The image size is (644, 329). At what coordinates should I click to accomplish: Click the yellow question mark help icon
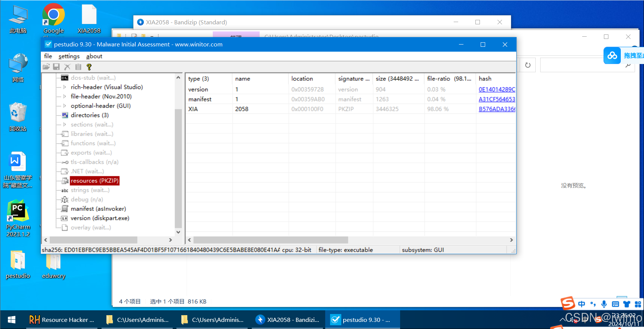pos(89,67)
